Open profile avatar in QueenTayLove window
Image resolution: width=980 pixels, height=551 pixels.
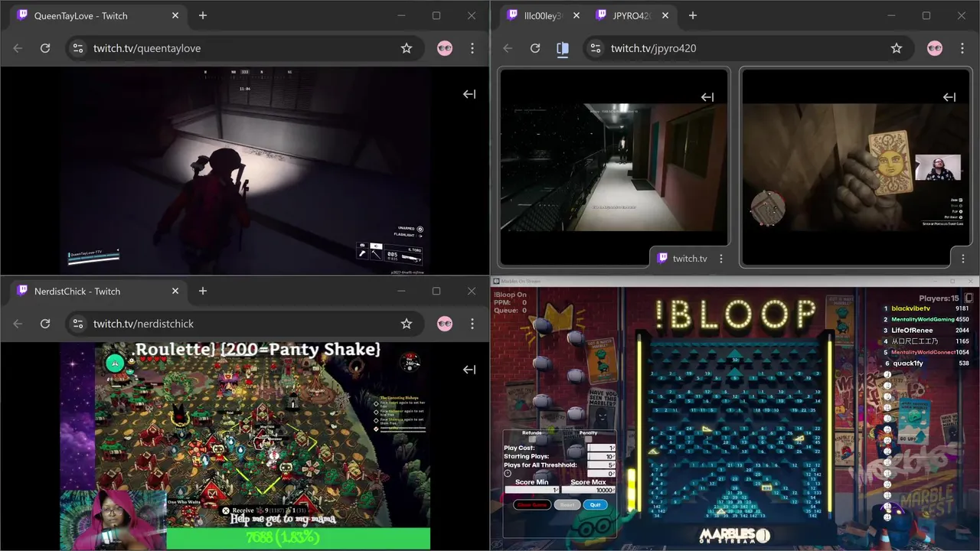(x=445, y=48)
